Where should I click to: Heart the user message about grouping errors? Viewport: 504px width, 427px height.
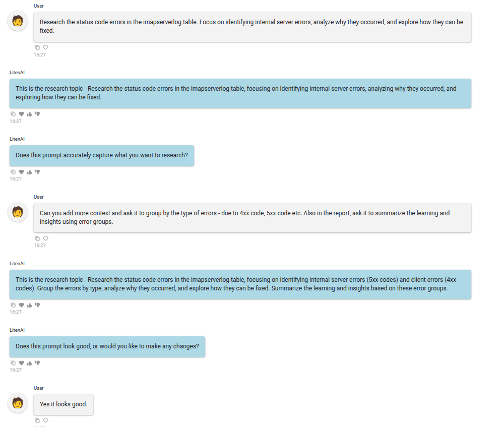tap(46, 238)
